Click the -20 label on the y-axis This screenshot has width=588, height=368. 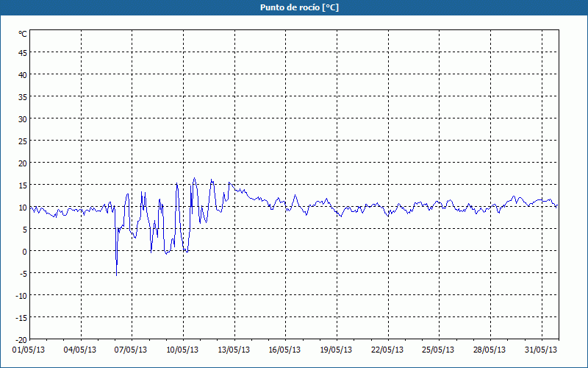point(21,339)
